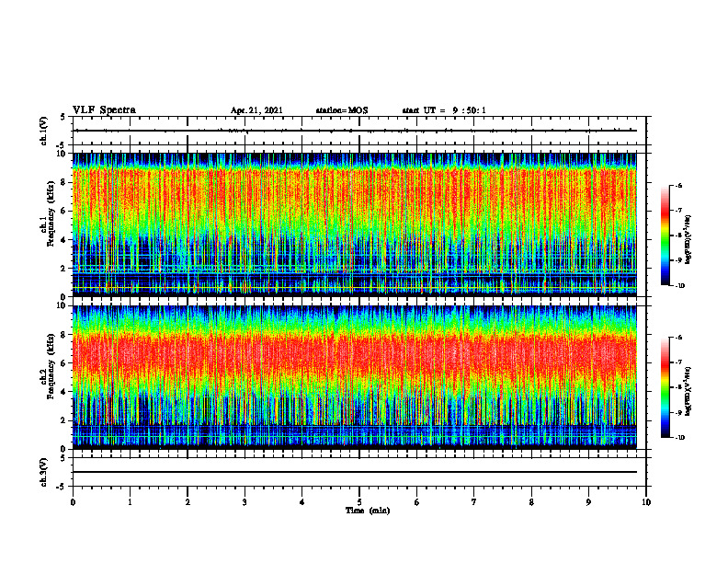This screenshot has height=563, width=728.
Task: Click the ch.1 frequency axis "8" tick label
Action: 64,182
